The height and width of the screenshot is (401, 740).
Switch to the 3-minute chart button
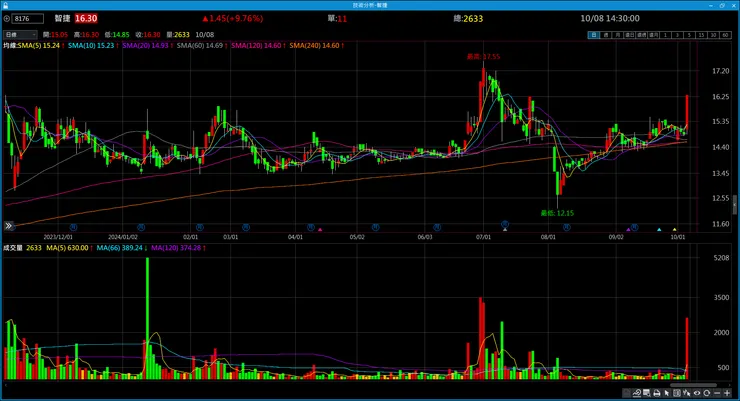(x=678, y=35)
